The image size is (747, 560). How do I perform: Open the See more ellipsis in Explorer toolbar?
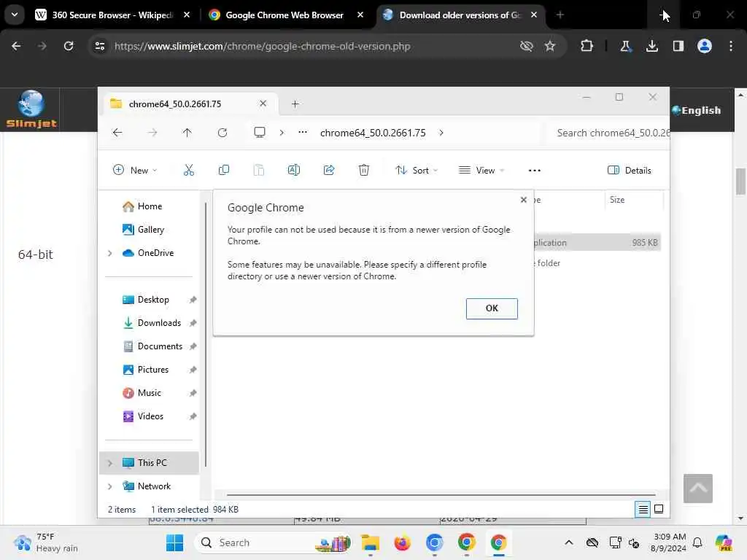(x=534, y=170)
